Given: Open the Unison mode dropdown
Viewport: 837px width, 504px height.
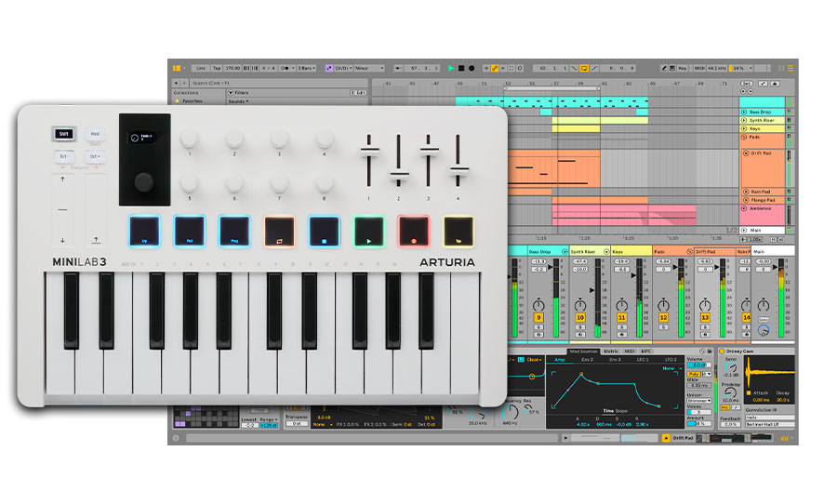Looking at the screenshot, I should pyautogui.click(x=699, y=401).
